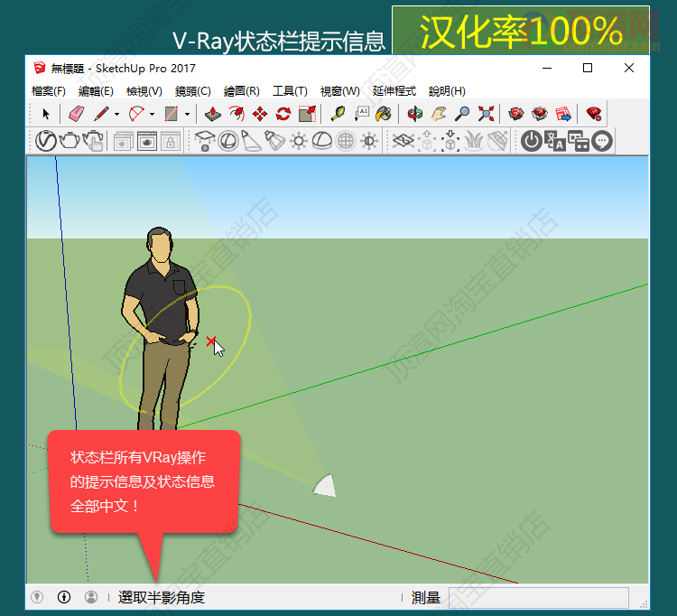
Task: Pick the Zoom magnifier tool
Action: [x=462, y=114]
